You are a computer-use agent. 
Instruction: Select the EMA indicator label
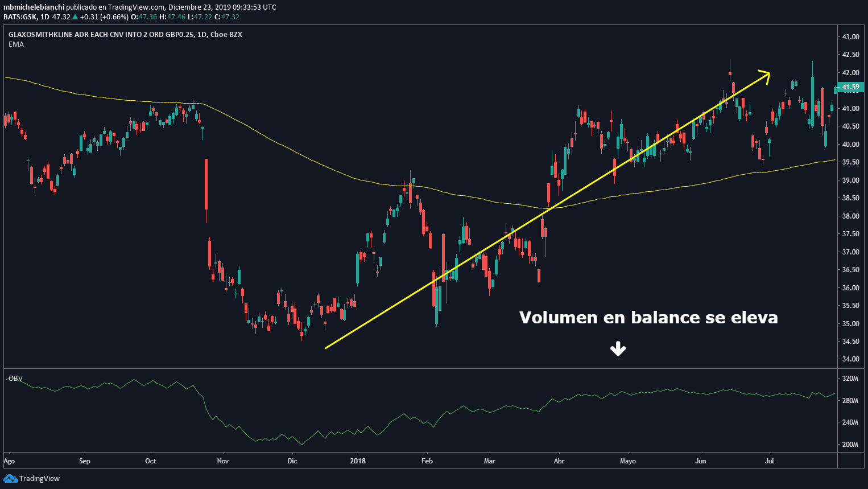point(16,44)
